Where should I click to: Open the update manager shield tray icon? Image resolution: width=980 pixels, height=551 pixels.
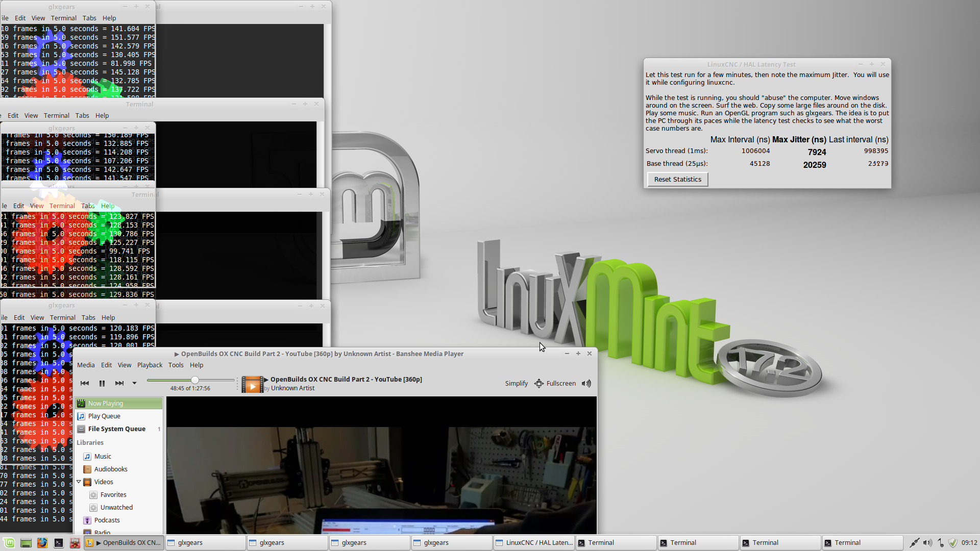(x=953, y=543)
